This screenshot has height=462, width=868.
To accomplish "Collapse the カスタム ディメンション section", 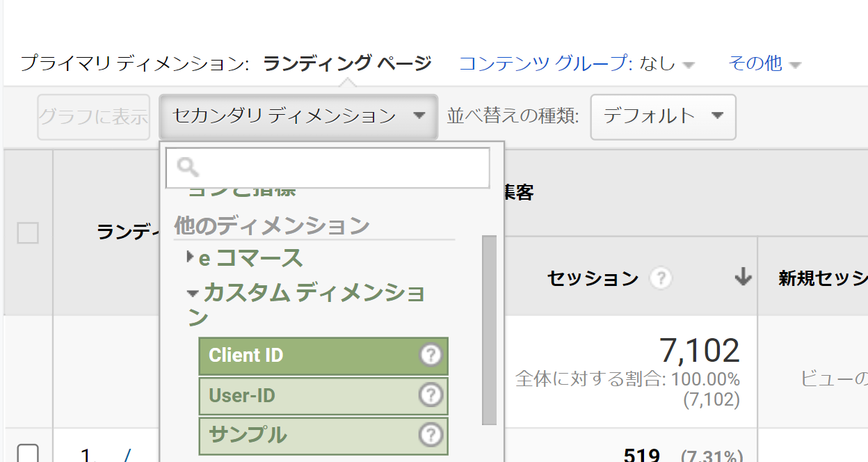I will point(192,292).
